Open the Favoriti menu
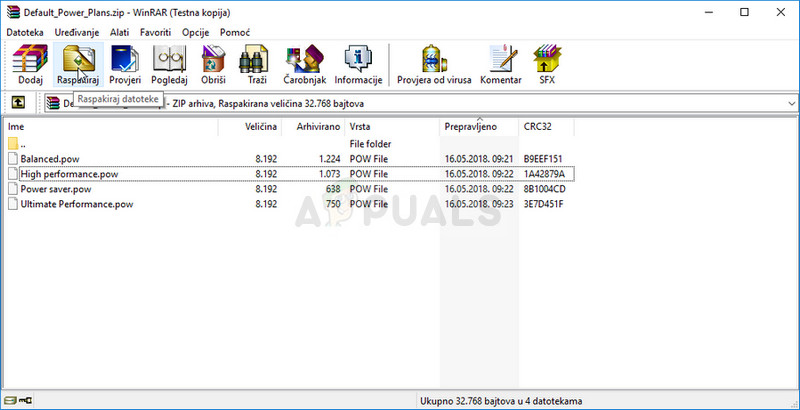 point(156,32)
